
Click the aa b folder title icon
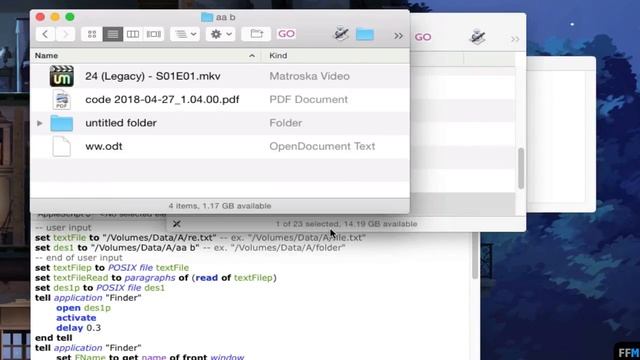pyautogui.click(x=207, y=17)
